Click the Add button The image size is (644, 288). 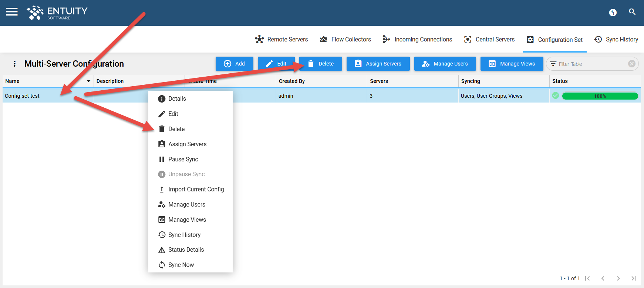235,64
